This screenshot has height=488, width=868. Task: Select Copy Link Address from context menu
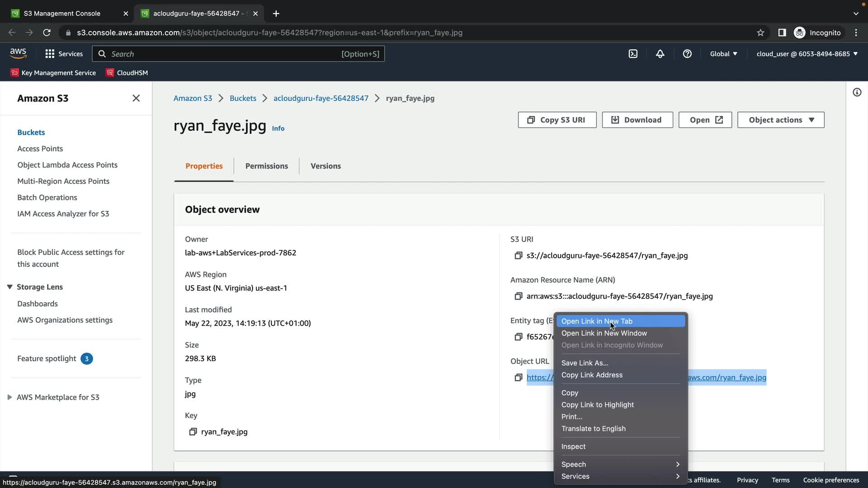click(592, 375)
